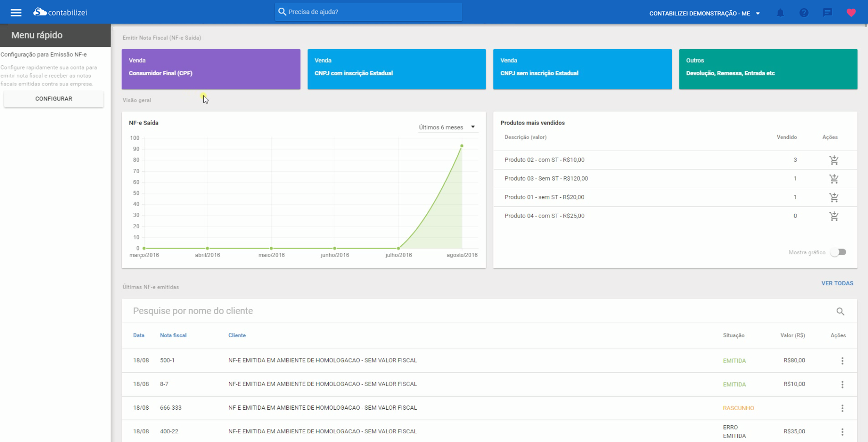The width and height of the screenshot is (868, 442).
Task: Open the notifications bell icon
Action: coord(780,13)
